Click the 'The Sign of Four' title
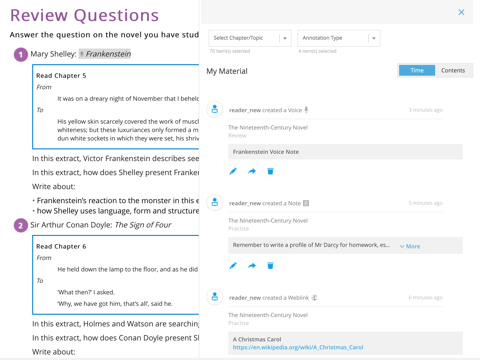 [143, 225]
